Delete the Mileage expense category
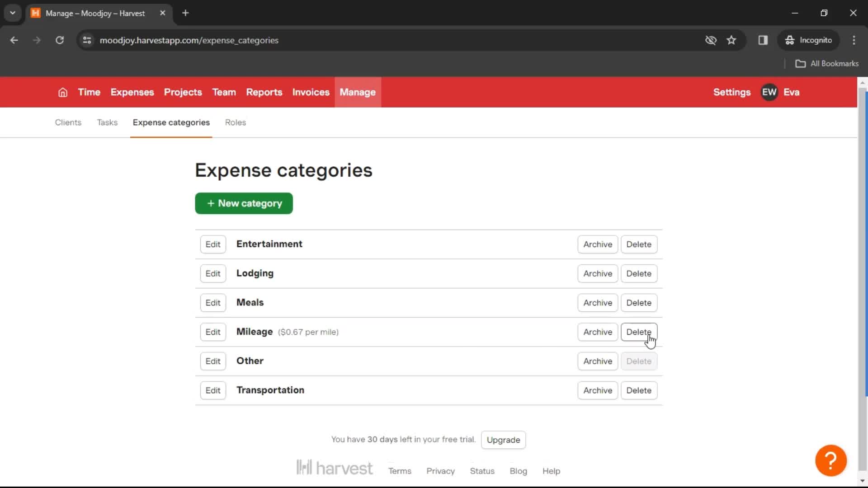868x488 pixels. click(x=638, y=332)
